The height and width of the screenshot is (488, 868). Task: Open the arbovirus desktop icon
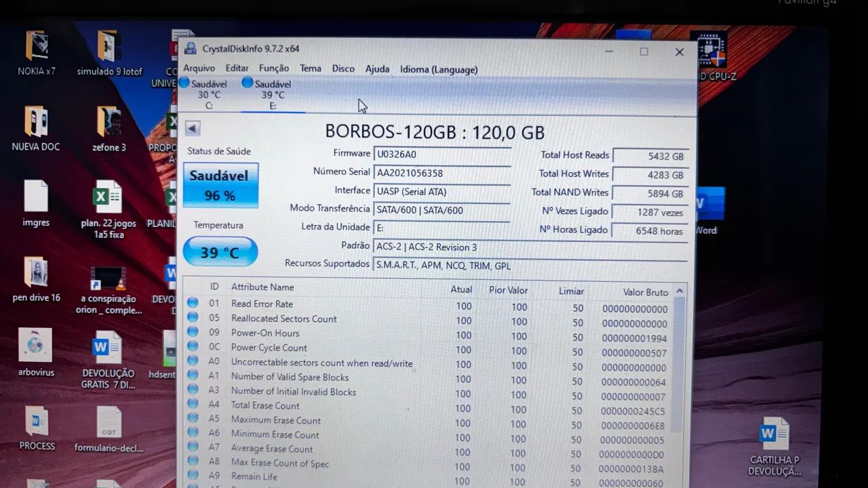pos(36,352)
